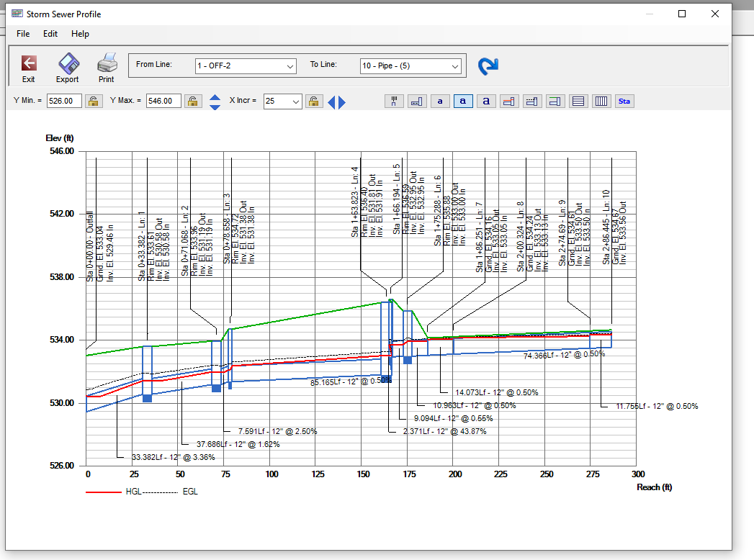Select the small text size 'a' button
The image size is (754, 560).
pyautogui.click(x=440, y=101)
